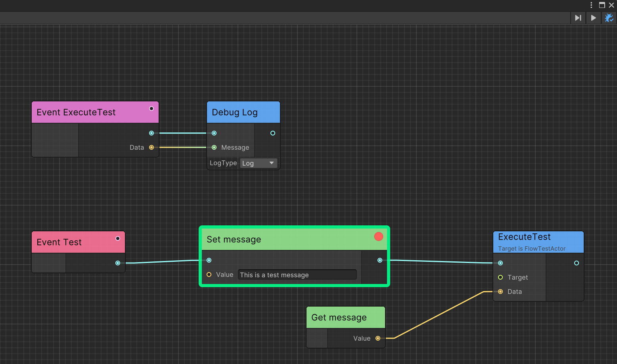Maximize the graph editor window

(x=602, y=5)
